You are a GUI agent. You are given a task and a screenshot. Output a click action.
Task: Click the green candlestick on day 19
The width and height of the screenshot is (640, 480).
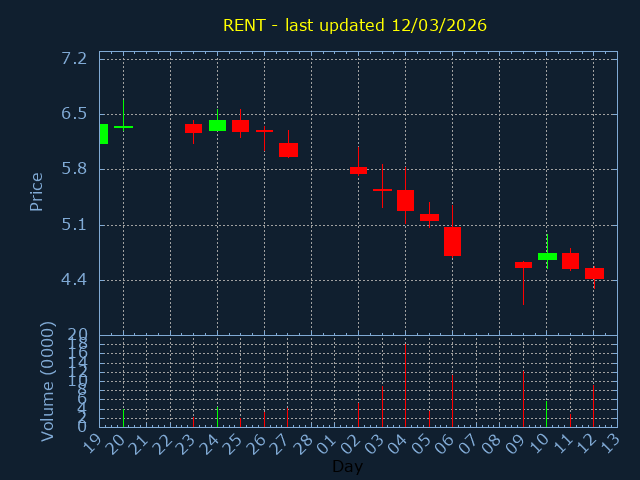tap(103, 134)
